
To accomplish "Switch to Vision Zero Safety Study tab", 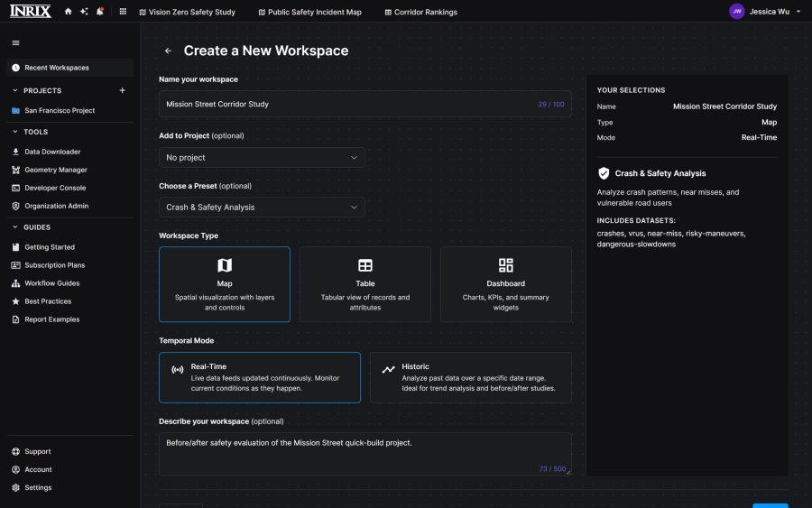I will [x=187, y=12].
